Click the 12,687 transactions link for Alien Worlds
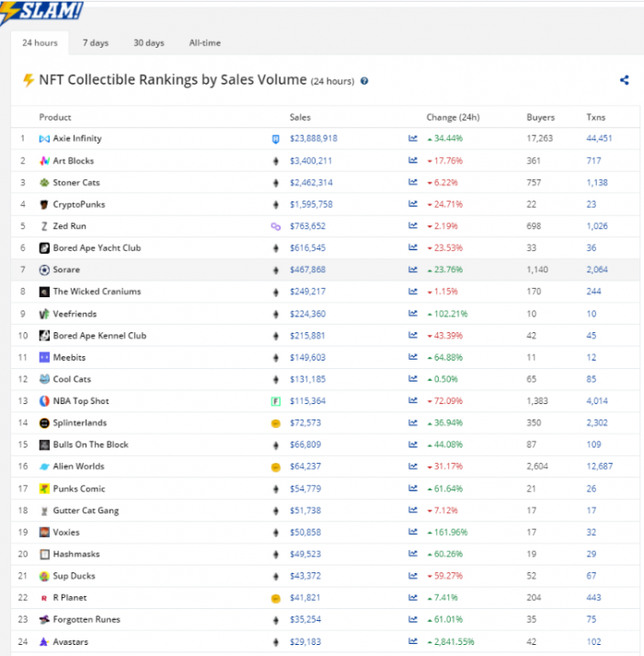This screenshot has height=656, width=644. point(600,466)
